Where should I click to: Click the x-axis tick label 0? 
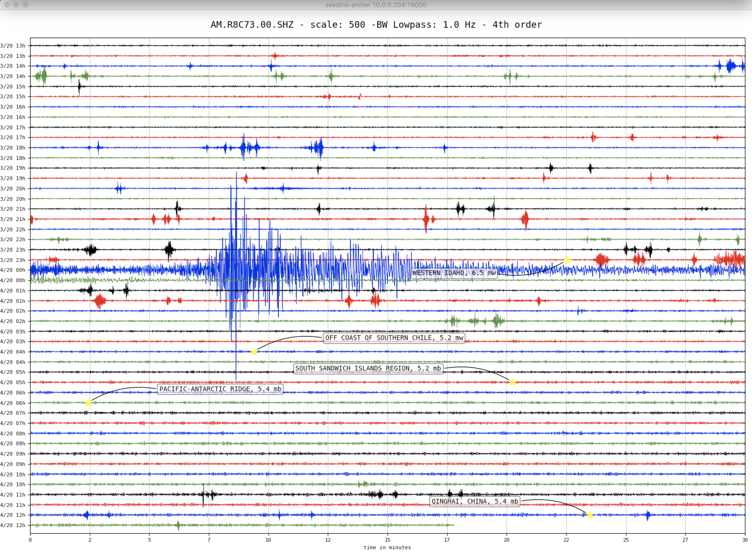coord(30,540)
